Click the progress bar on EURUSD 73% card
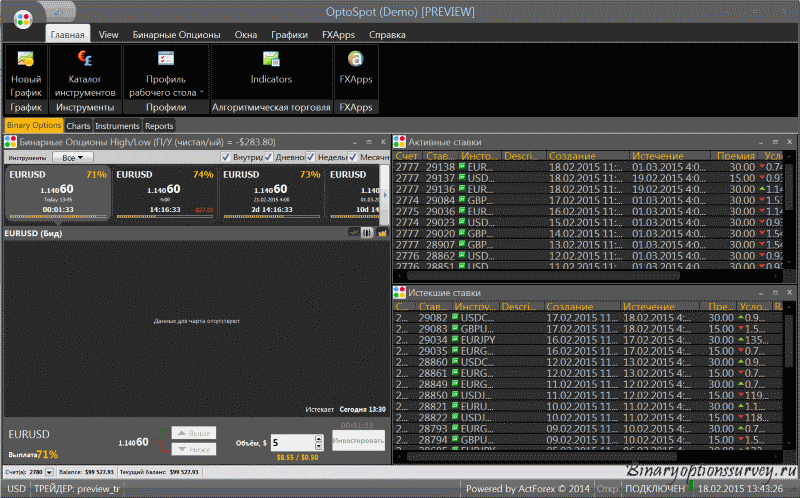Viewport: 800px width, 498px height. pyautogui.click(x=271, y=216)
